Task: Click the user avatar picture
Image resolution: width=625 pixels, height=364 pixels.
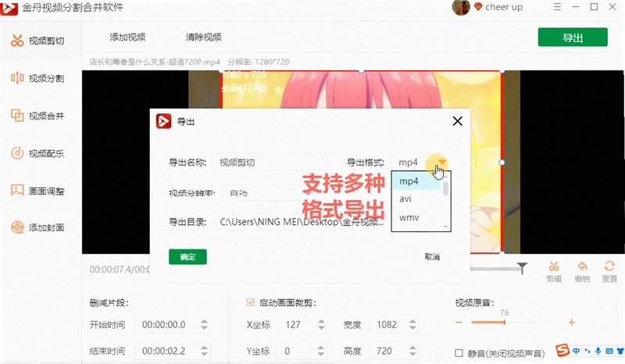Action: click(461, 7)
